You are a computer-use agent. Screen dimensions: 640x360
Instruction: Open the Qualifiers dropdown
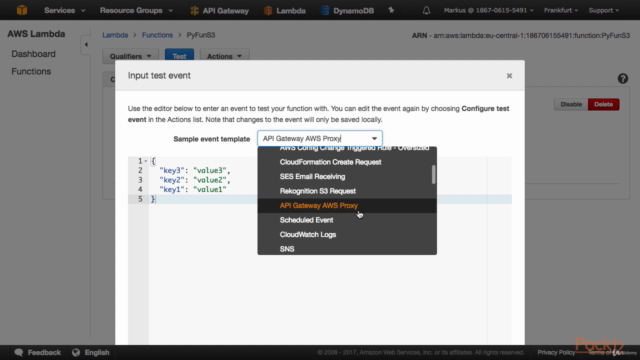click(130, 56)
